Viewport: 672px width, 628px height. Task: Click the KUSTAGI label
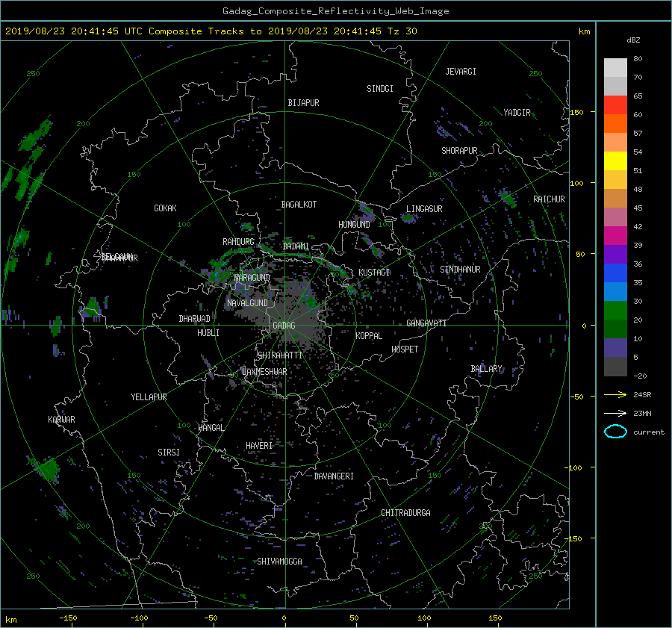pos(374,273)
